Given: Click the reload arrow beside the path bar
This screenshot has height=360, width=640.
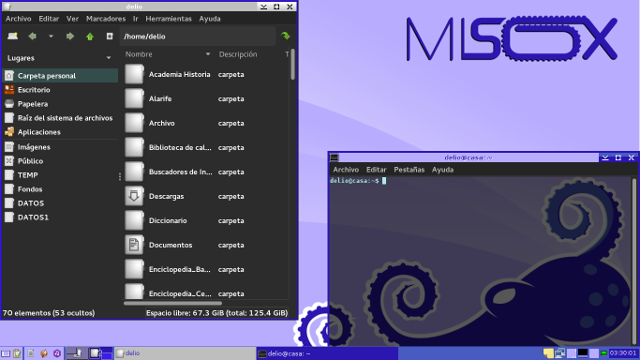Looking at the screenshot, I should coord(286,36).
